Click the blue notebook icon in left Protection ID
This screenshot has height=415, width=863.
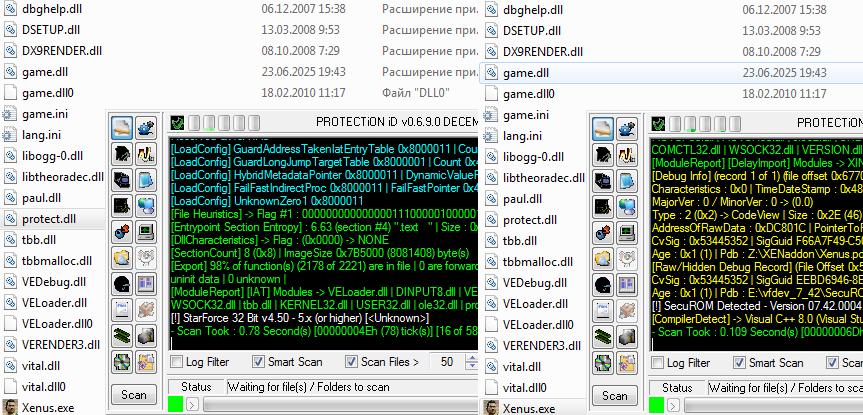tap(146, 180)
